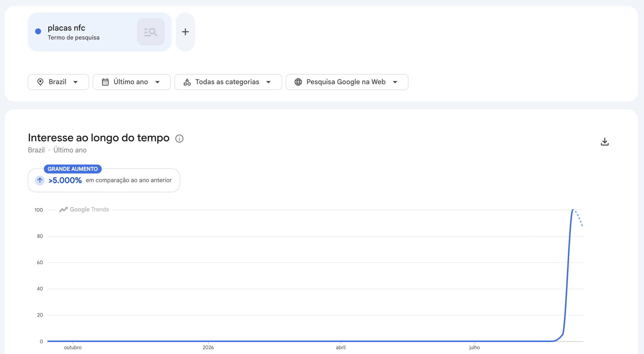This screenshot has height=354, width=644.
Task: Click the 'abril' axis label
Action: (341, 348)
